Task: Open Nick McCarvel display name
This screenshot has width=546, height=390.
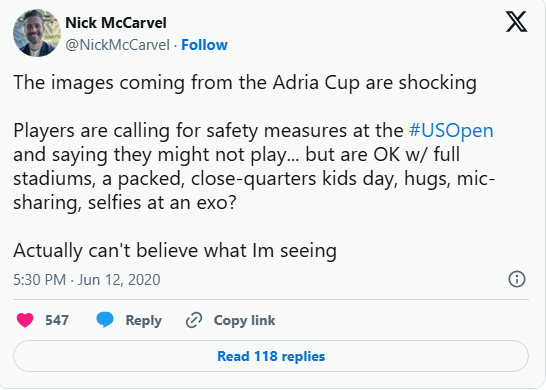Action: 116,23
